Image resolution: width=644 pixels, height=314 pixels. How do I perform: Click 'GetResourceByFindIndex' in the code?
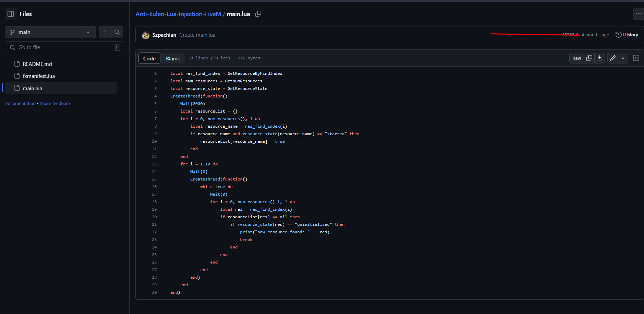click(x=255, y=73)
